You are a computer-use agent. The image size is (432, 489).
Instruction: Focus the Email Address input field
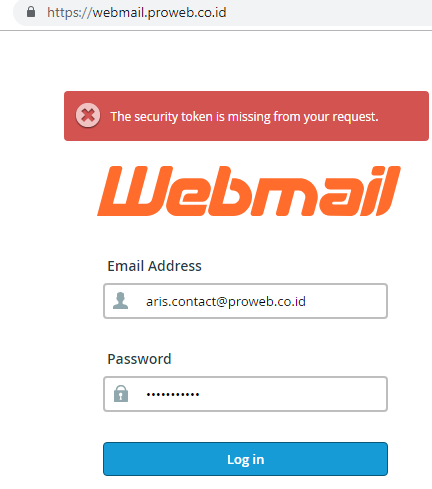(245, 301)
